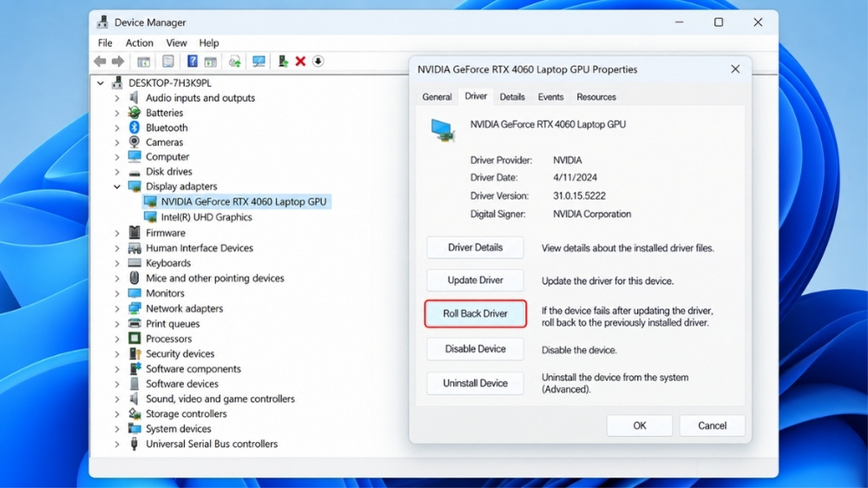The height and width of the screenshot is (488, 868).
Task: Click the red X uninstall device icon
Action: (300, 62)
